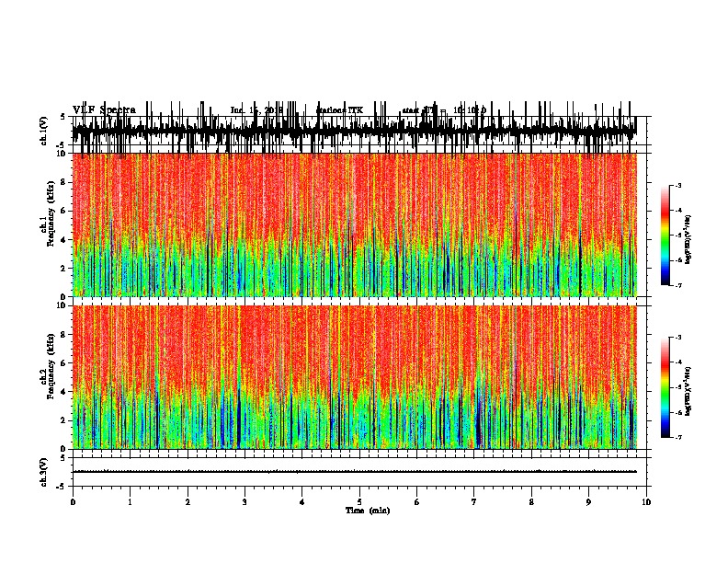Click the "6" kHz tick on ch.1 spectrogram
Screen dimensions: 728x563
click(x=64, y=211)
